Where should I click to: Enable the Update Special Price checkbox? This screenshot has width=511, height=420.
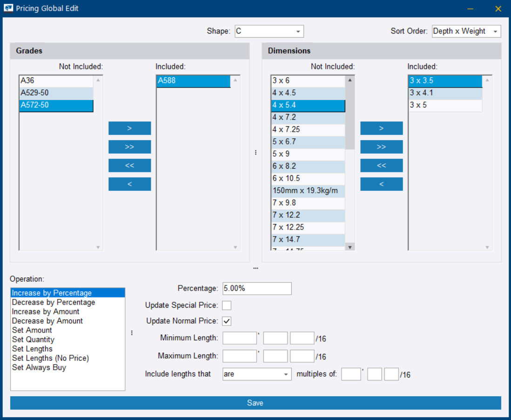coord(227,305)
